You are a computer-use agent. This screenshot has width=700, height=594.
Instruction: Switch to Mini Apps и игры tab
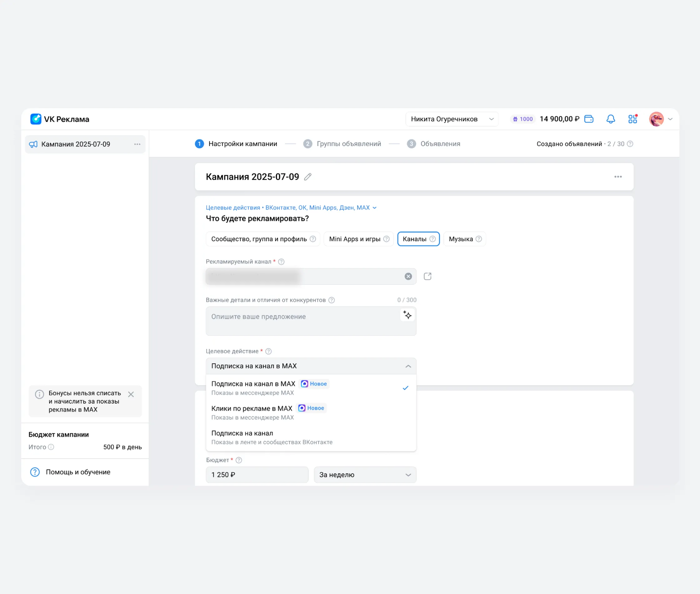(358, 239)
